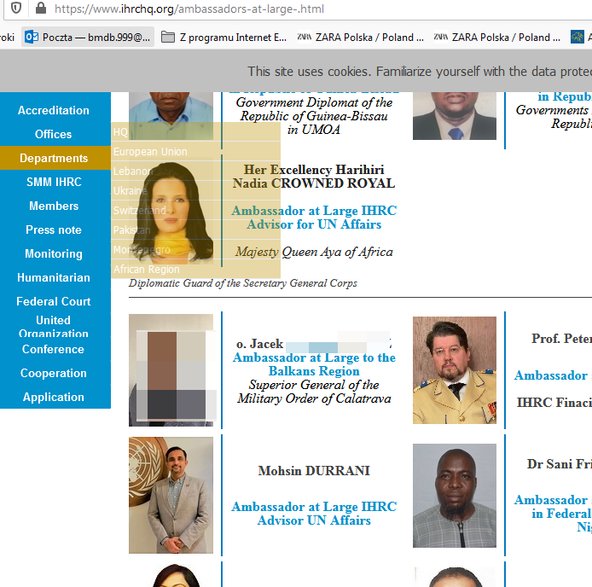Open the SMM IHRC sidebar link

(x=55, y=182)
